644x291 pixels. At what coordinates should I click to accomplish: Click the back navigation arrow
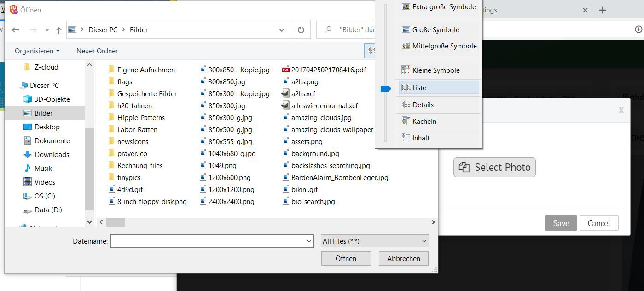[x=16, y=30]
